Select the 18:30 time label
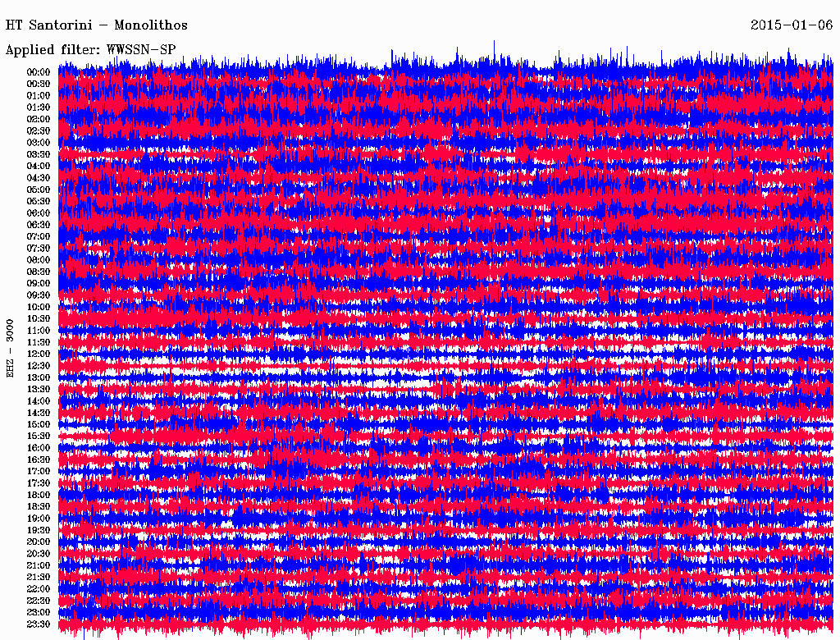The image size is (840, 640). [39, 506]
